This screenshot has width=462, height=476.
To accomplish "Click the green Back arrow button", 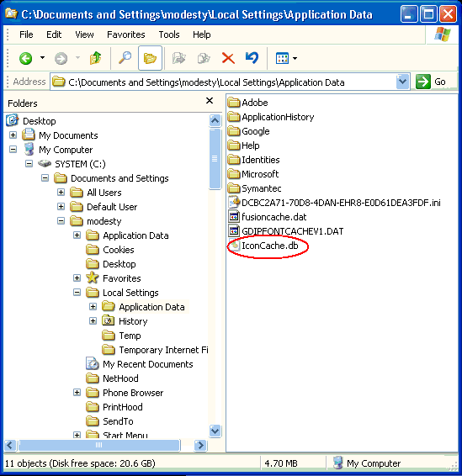I will [26, 58].
